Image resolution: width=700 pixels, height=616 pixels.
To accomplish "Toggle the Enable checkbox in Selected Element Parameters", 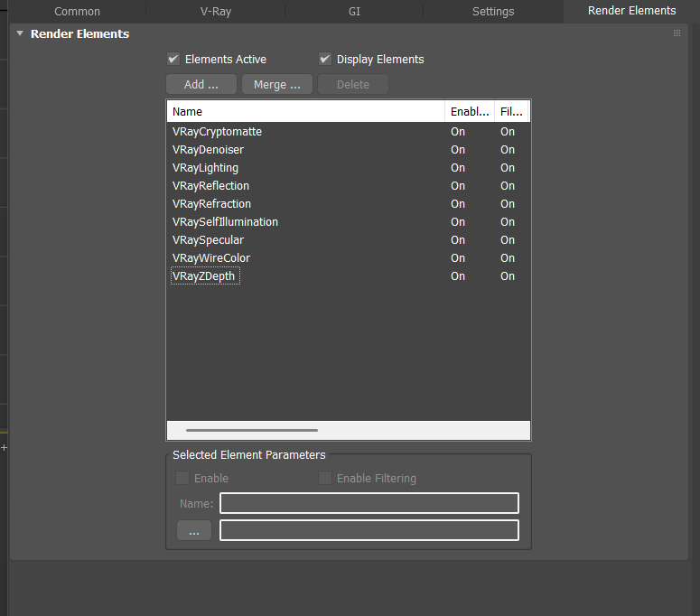I will pyautogui.click(x=182, y=478).
